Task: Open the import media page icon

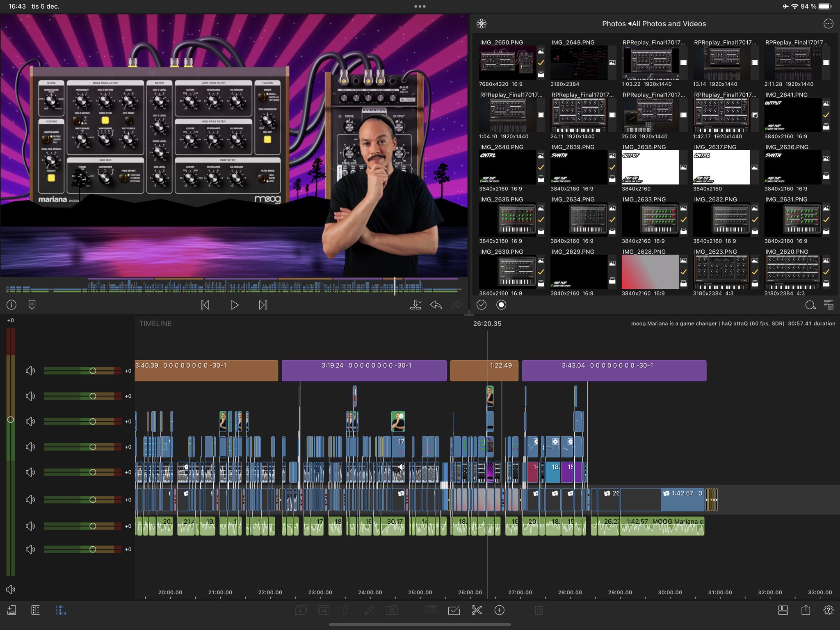Action: tap(11, 610)
